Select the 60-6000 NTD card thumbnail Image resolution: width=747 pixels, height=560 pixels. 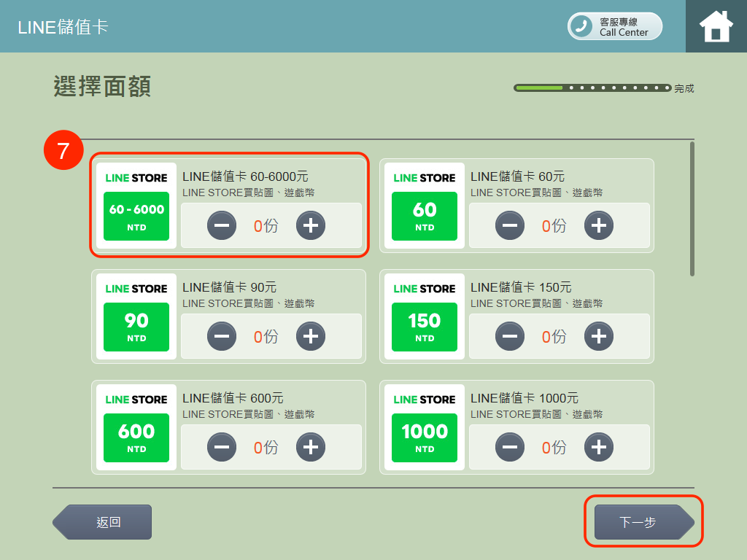[x=136, y=206]
